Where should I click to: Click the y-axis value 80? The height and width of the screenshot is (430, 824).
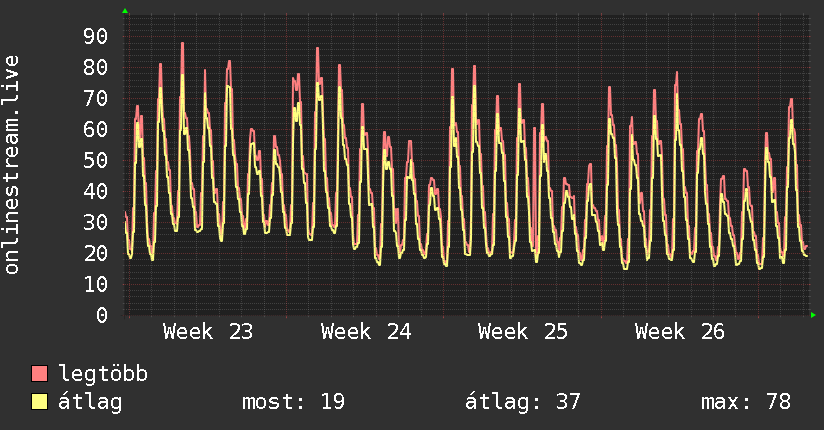(96, 67)
